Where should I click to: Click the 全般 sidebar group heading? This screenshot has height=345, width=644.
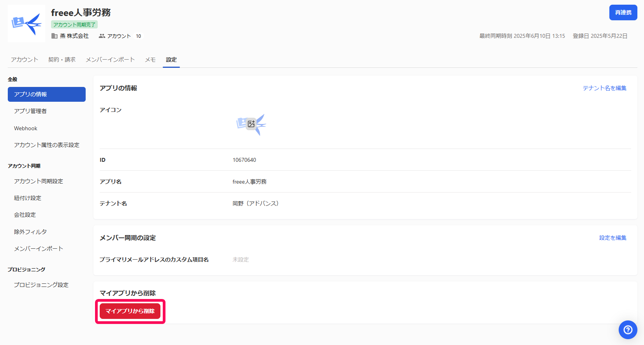pos(12,79)
